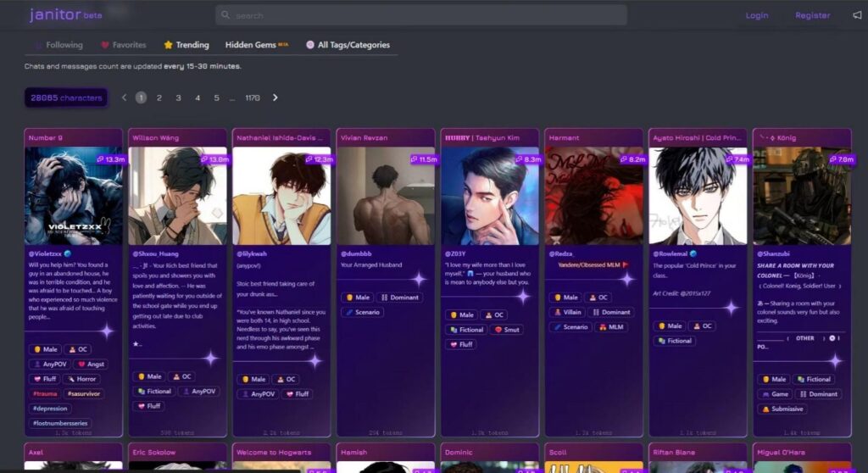Click the sparkle icon on Number 9 card
868x473 pixels.
(106, 331)
